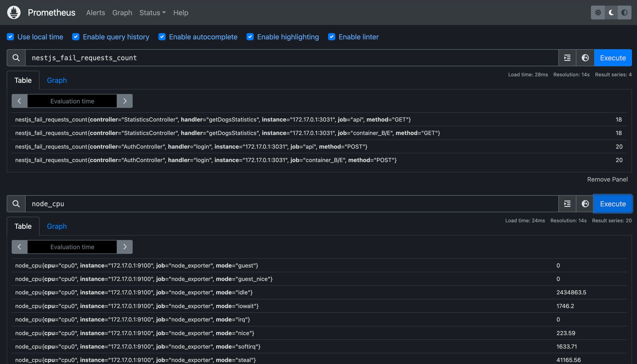Viewport: 637px width, 364px height.
Task: Toggle Enable highlighting checkbox
Action: pyautogui.click(x=250, y=37)
